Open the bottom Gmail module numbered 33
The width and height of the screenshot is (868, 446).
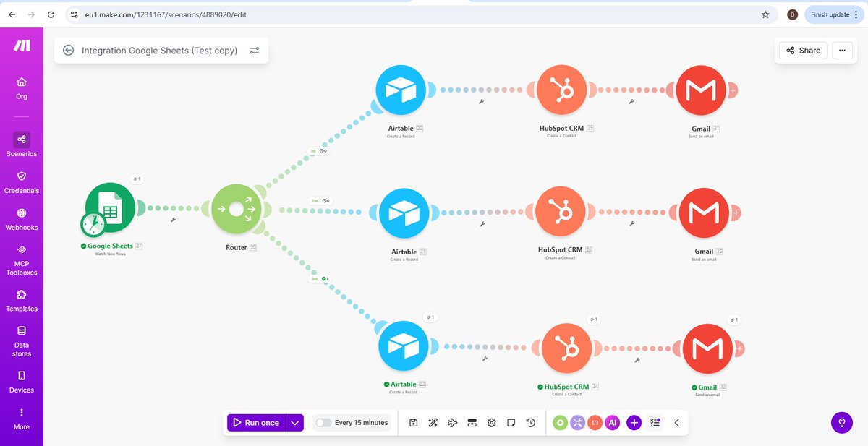(707, 348)
